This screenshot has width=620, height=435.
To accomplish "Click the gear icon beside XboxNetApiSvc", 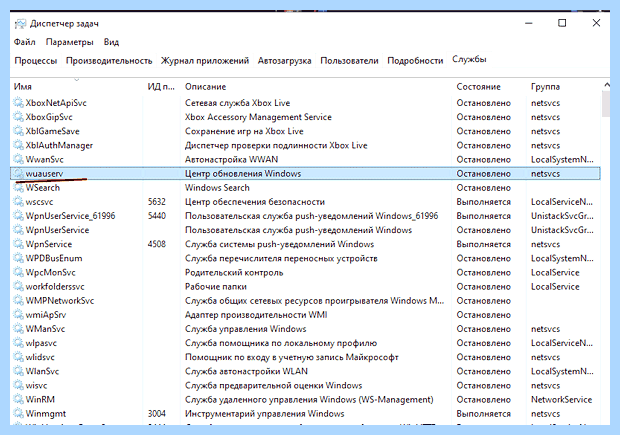I will click(x=18, y=103).
